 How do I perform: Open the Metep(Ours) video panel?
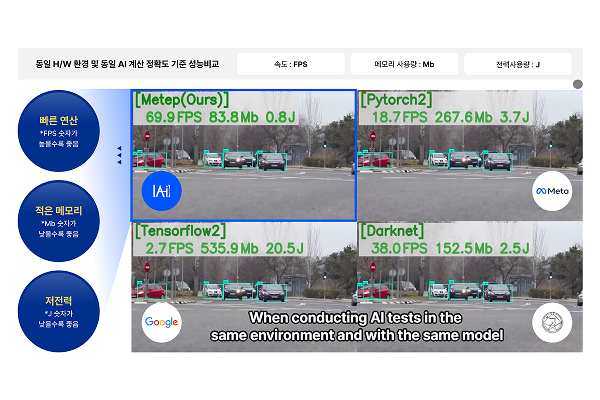tap(243, 155)
